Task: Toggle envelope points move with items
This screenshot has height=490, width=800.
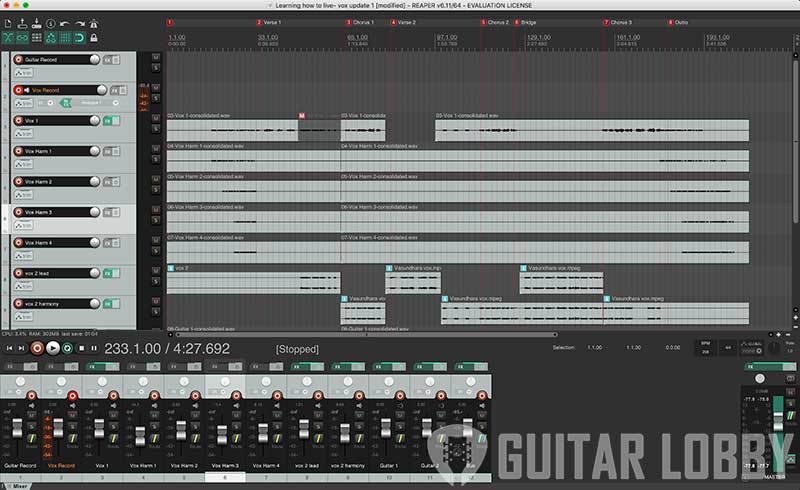Action: (x=51, y=38)
